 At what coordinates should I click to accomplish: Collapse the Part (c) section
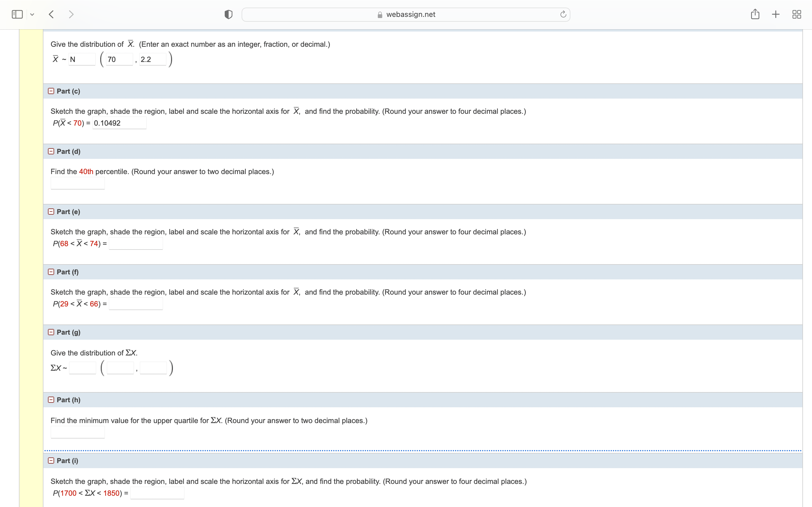click(x=51, y=91)
